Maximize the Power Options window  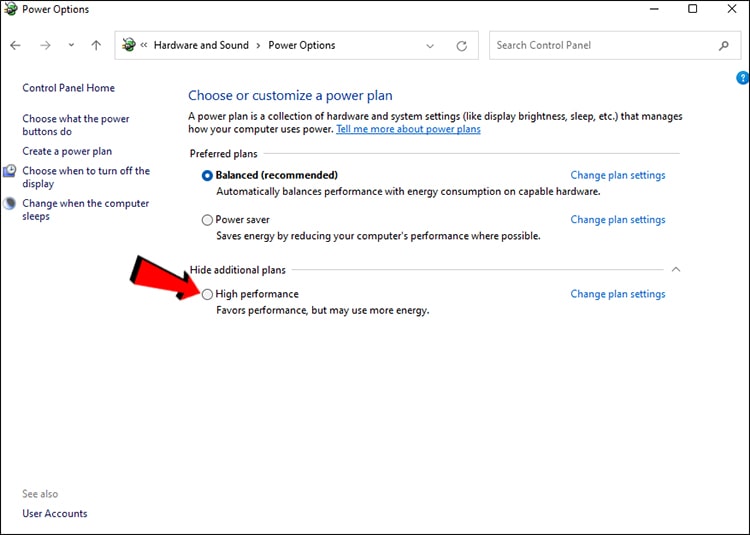click(x=692, y=9)
